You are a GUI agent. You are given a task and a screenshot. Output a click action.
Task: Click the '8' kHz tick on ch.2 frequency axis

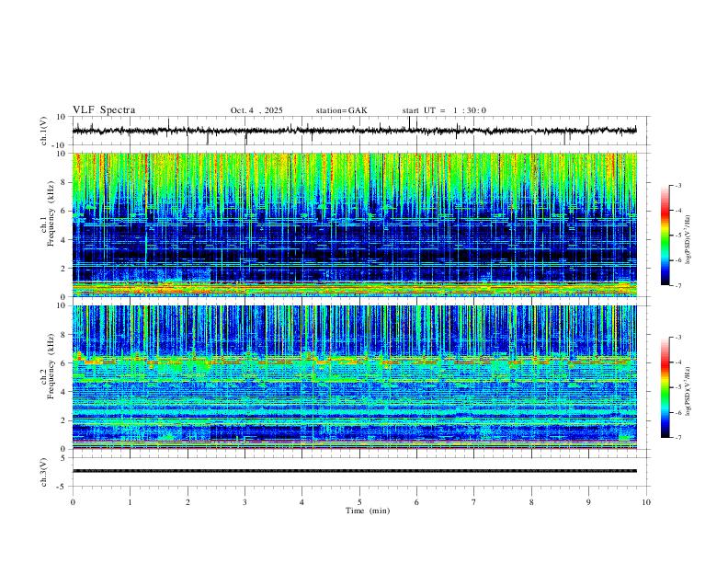(x=63, y=335)
